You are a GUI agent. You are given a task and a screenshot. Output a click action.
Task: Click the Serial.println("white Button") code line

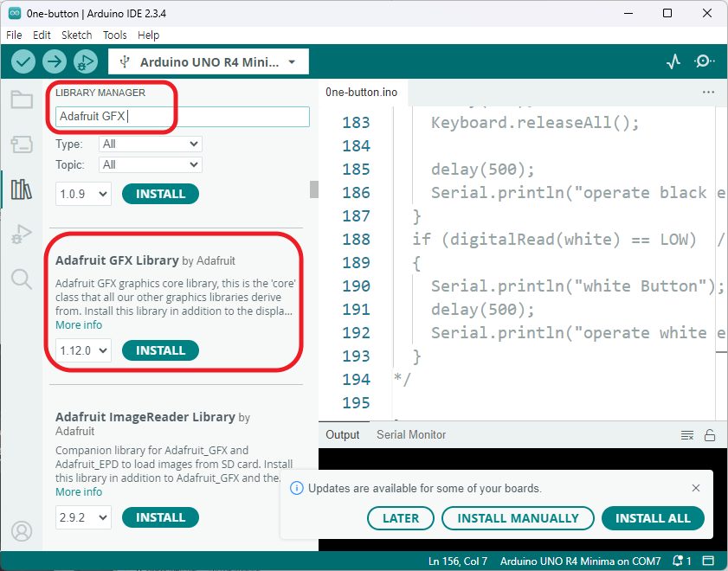[x=577, y=286]
